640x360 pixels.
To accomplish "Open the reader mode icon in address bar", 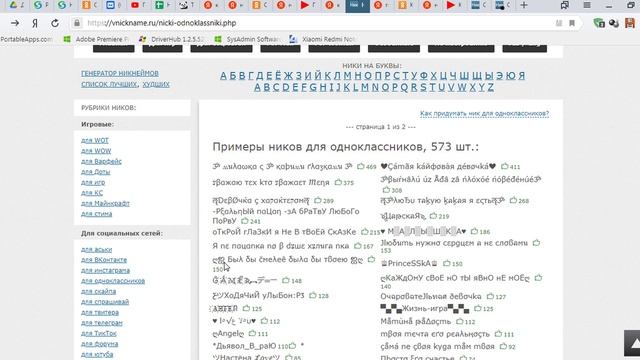I will coord(559,23).
